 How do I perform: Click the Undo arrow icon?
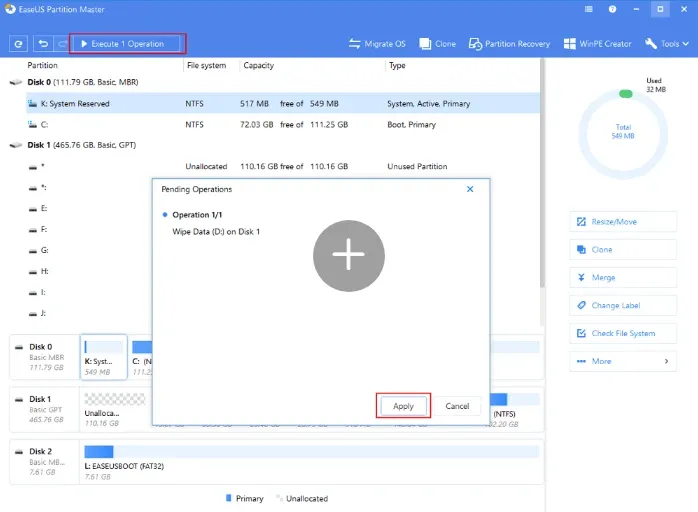[43, 44]
